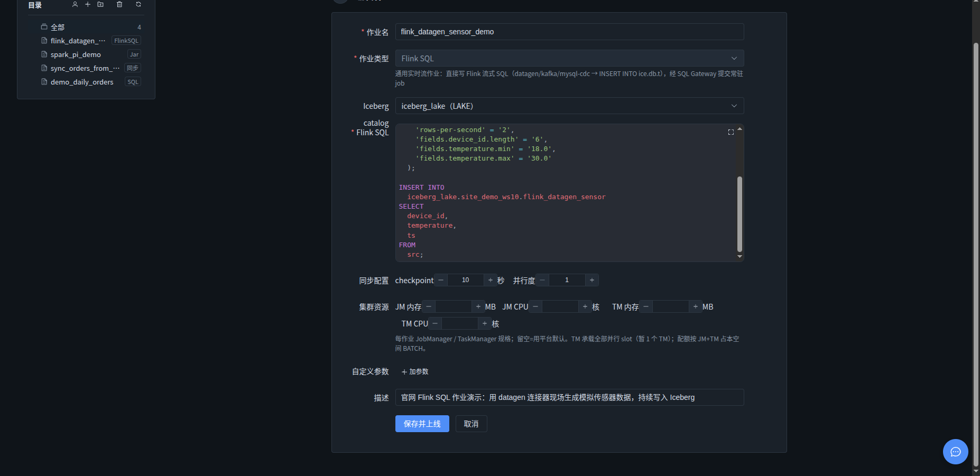
Task: Increase the JM 内存 value
Action: [x=478, y=306]
